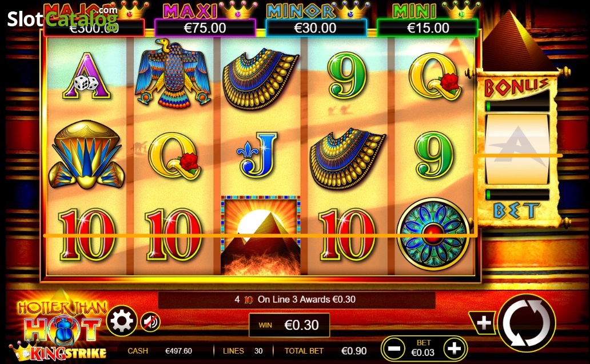
Task: Click the eagle symbol on reel two
Action: pos(173,73)
